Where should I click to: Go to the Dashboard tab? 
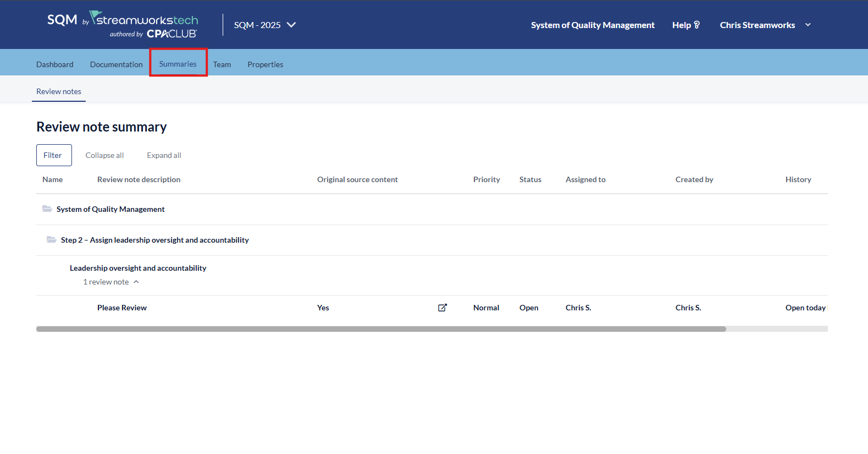54,64
